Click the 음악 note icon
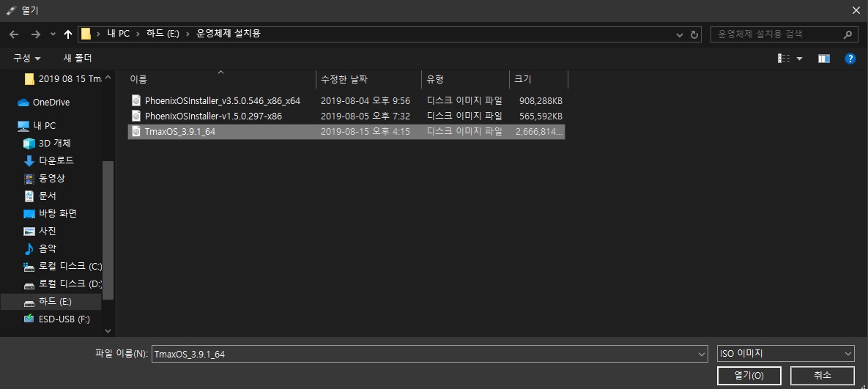 coord(29,248)
